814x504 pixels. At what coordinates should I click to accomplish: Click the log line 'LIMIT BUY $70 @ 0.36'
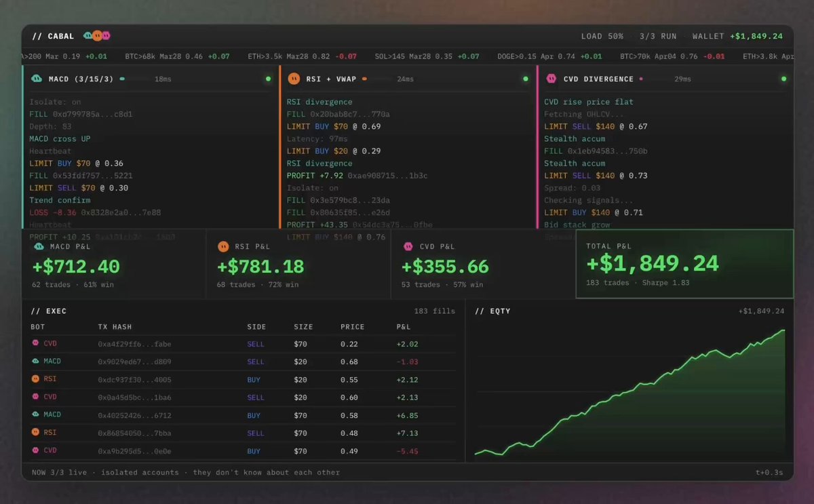click(76, 163)
